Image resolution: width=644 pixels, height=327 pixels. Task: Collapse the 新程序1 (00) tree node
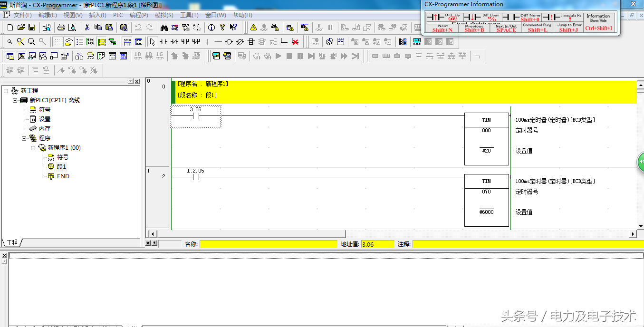click(x=33, y=147)
